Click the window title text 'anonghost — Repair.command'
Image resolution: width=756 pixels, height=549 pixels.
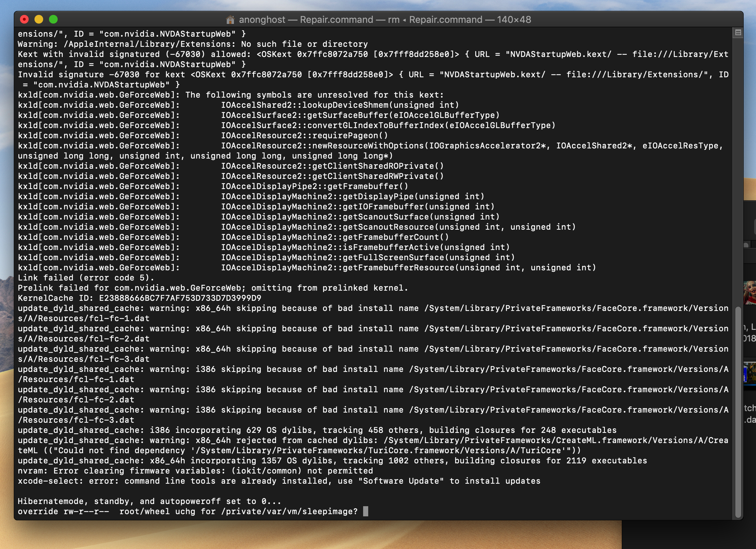(305, 20)
